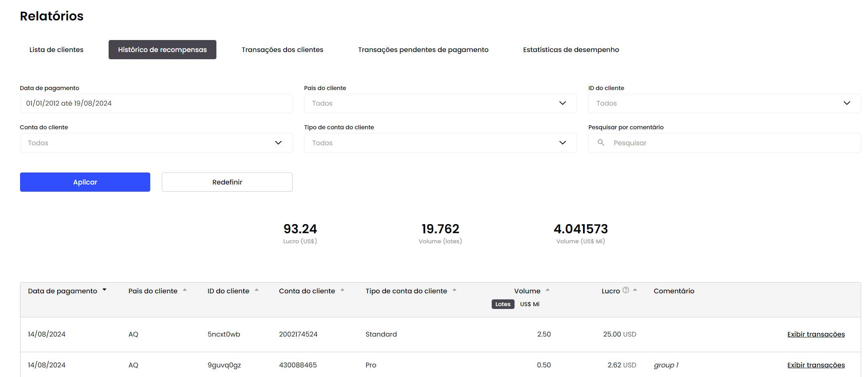This screenshot has height=377, width=868.
Task: Go to Transações dos clientes tab
Action: coord(283,50)
